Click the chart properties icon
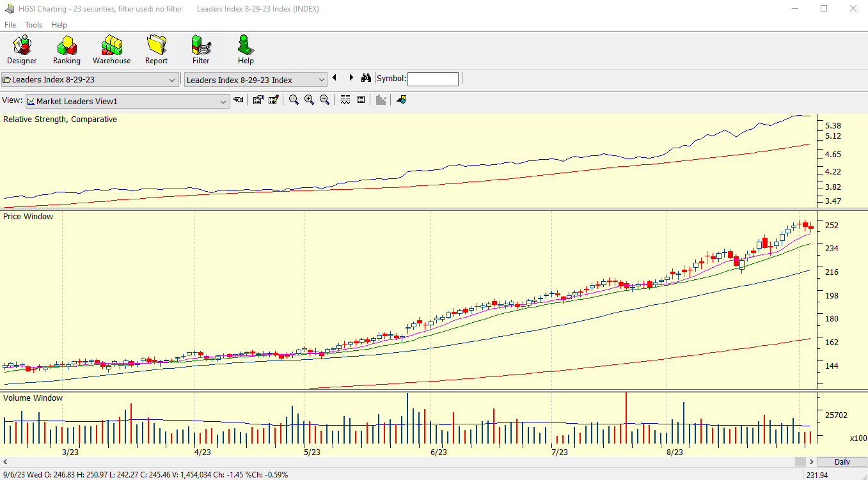Image resolution: width=868 pixels, height=480 pixels. [x=258, y=100]
